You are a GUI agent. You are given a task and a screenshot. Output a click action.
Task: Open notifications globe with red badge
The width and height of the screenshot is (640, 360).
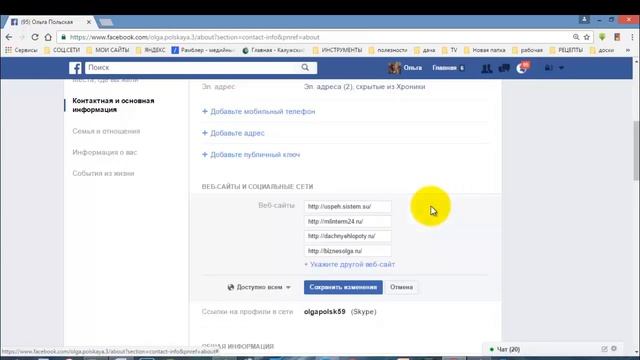522,68
